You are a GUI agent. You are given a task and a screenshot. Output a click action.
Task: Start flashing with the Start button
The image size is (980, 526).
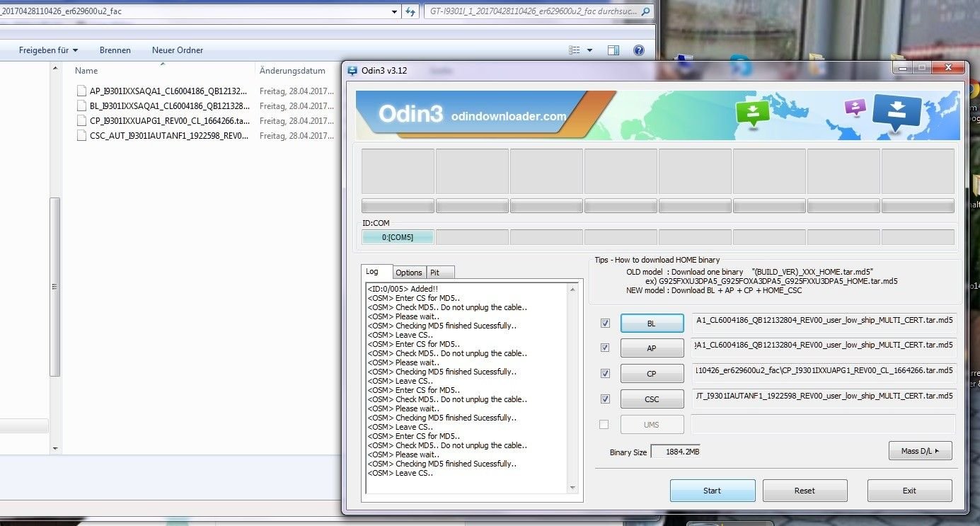click(x=713, y=491)
